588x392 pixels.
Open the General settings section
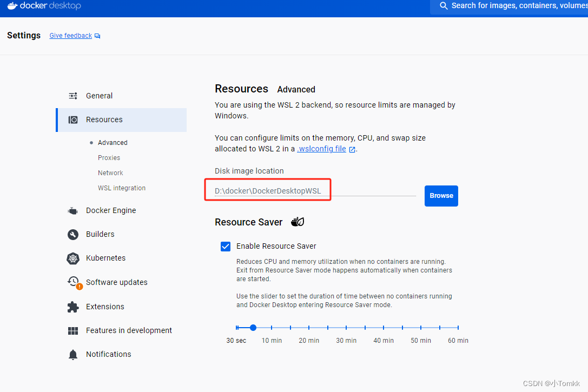(121, 96)
